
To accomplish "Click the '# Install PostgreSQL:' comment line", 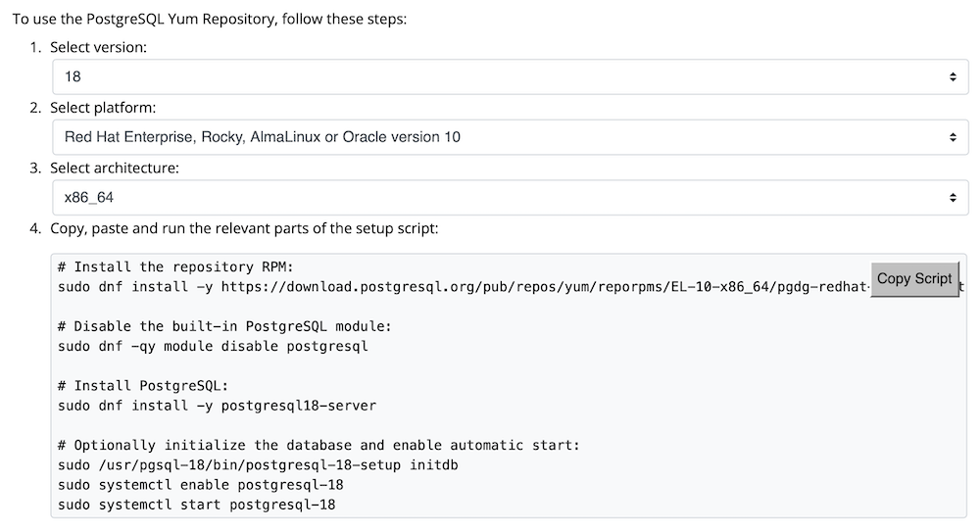I will (x=142, y=386).
